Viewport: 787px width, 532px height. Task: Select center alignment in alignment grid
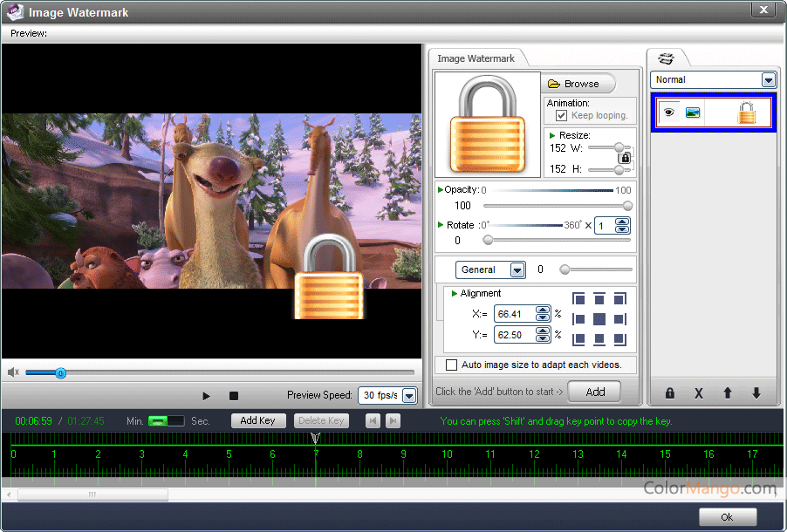click(599, 319)
